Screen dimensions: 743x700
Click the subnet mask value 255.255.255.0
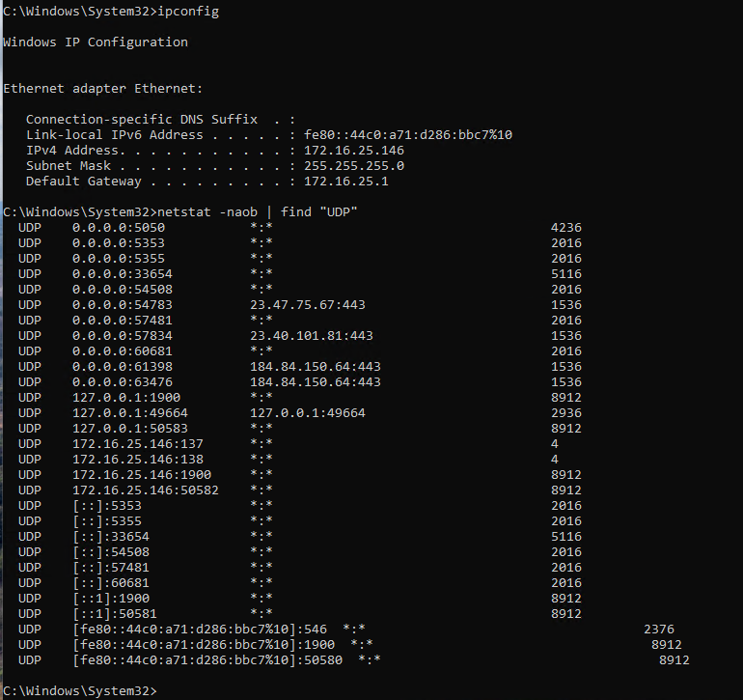click(x=349, y=166)
